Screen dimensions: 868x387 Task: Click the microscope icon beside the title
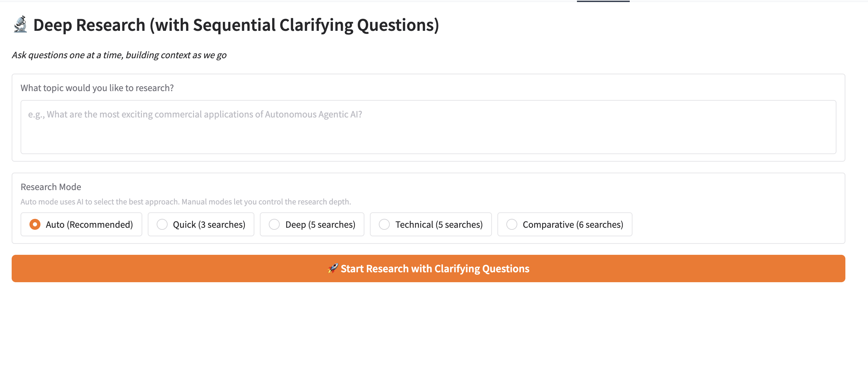[x=21, y=25]
